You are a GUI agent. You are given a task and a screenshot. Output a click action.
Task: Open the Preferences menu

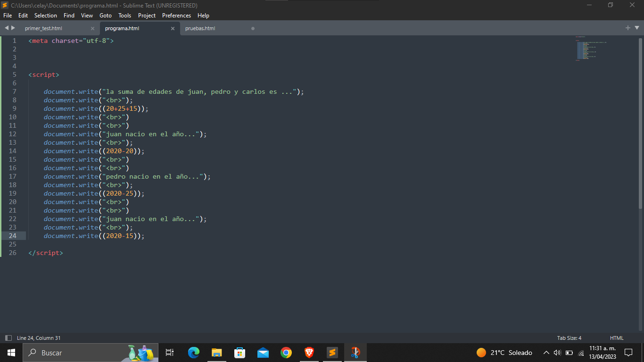click(x=177, y=16)
